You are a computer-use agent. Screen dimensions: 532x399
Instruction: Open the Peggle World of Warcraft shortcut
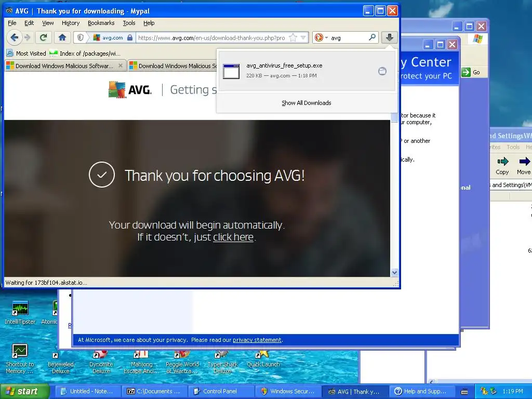pos(182,363)
